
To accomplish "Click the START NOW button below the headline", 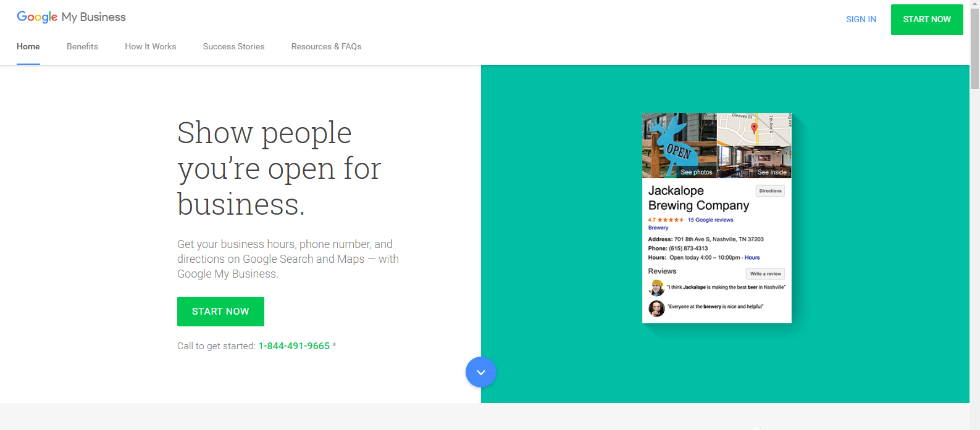I will [220, 312].
